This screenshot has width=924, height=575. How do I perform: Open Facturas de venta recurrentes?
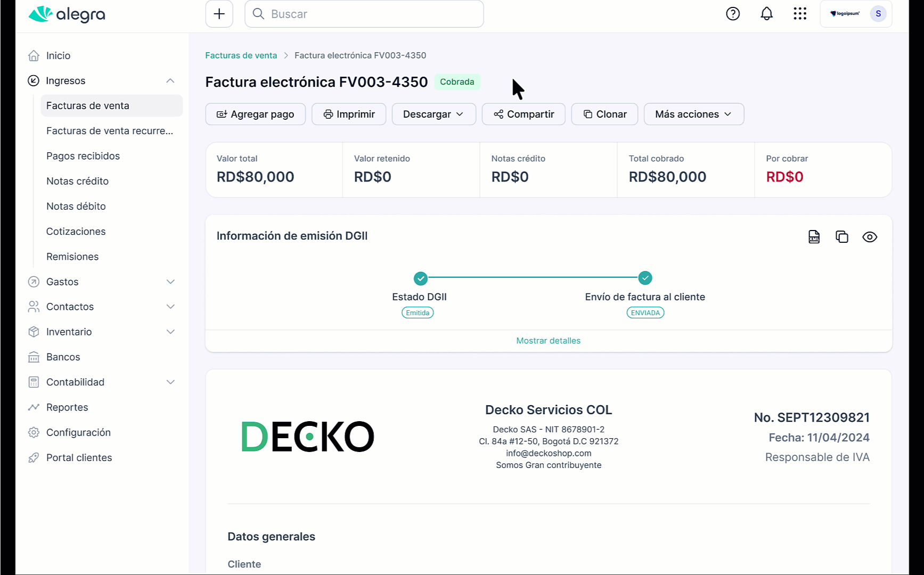click(110, 130)
